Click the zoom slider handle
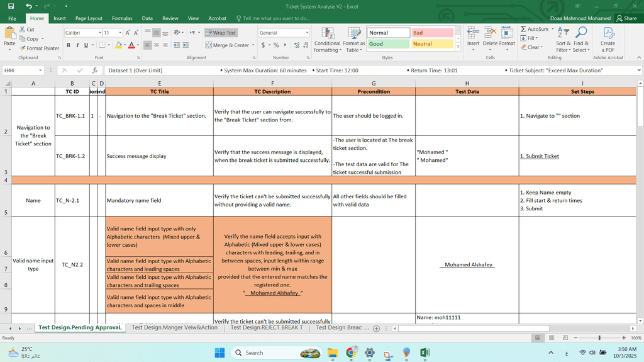 pyautogui.click(x=599, y=337)
